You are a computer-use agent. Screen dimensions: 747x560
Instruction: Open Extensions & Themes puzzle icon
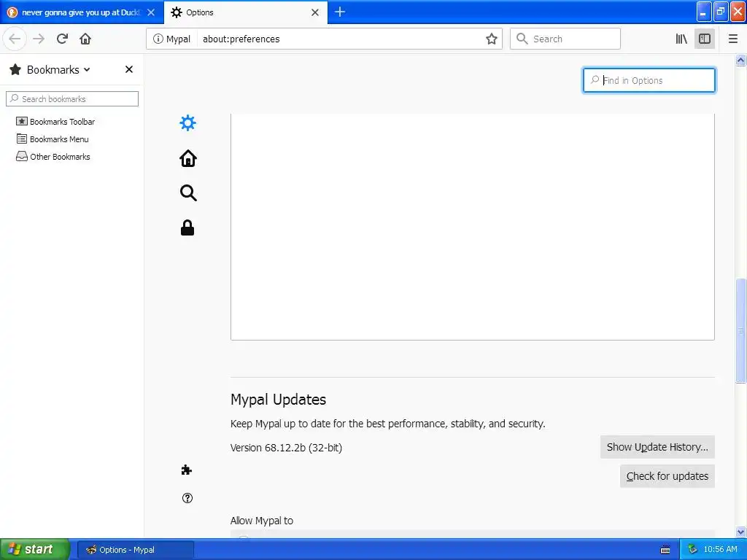186,470
